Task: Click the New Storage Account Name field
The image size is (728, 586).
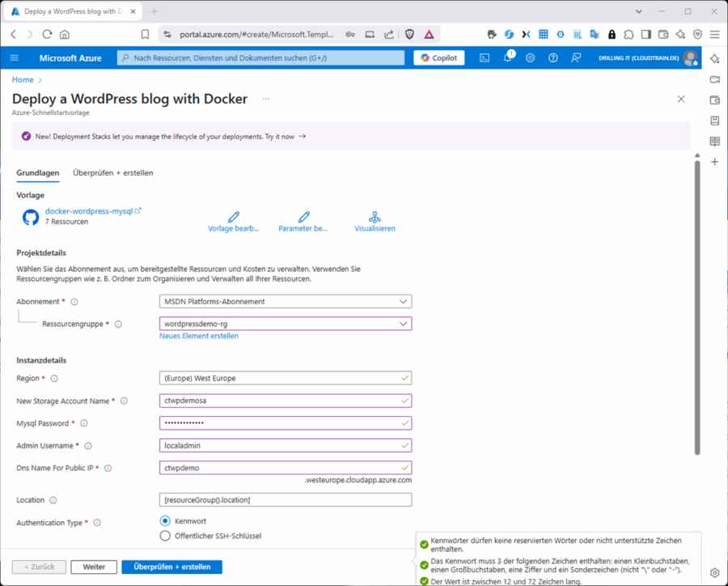Action: click(x=285, y=401)
